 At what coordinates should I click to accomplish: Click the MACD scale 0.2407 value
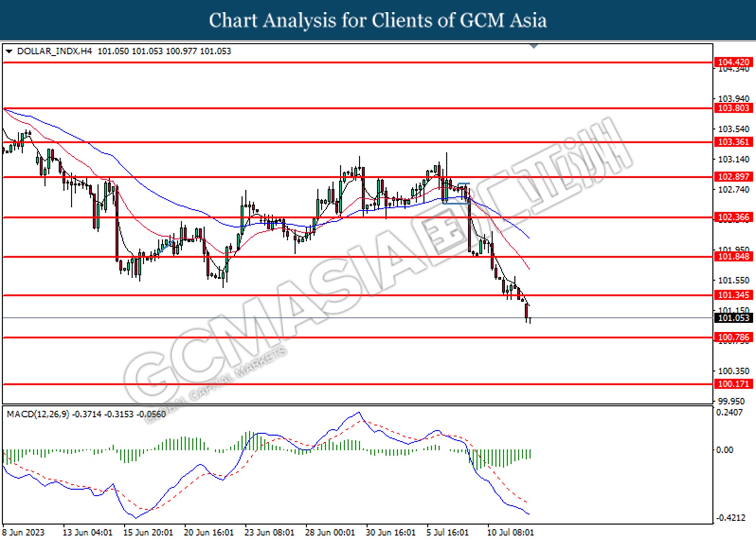730,413
